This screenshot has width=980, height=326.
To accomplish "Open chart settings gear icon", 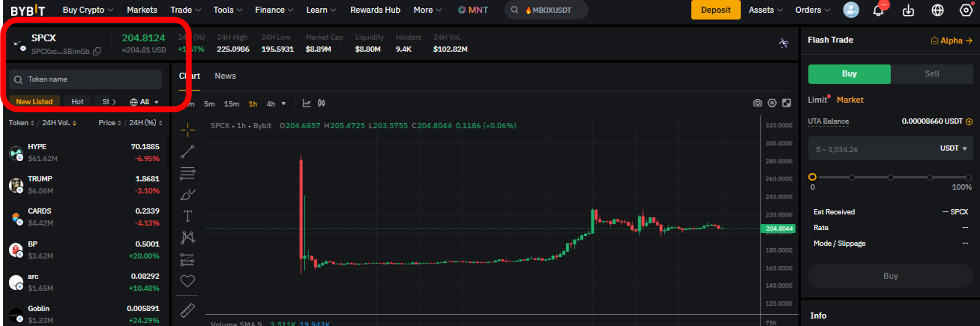I will tap(772, 103).
